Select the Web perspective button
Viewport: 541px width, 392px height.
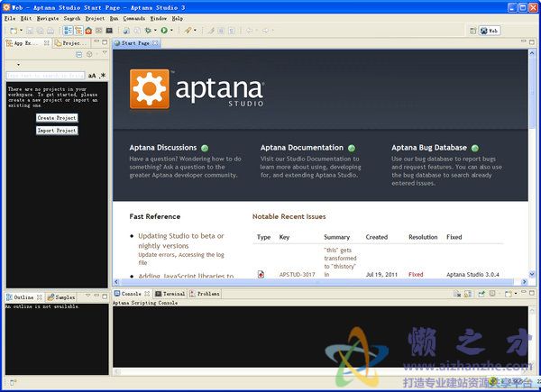click(490, 31)
